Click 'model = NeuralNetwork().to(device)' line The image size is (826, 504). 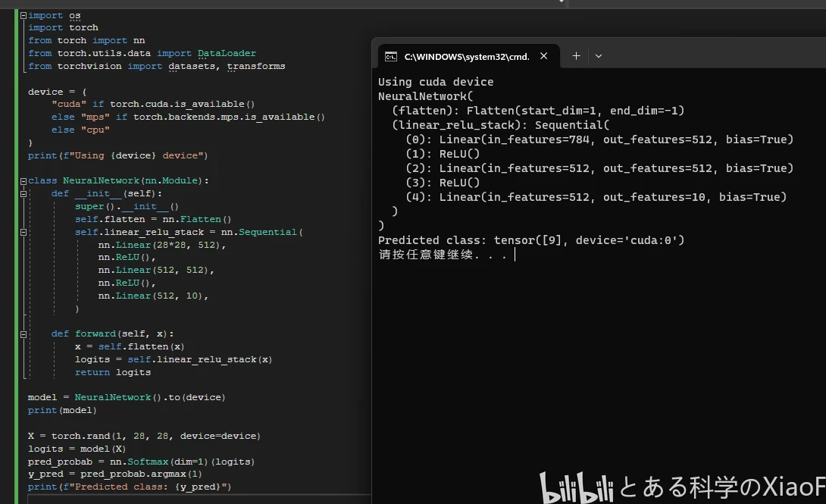click(127, 398)
